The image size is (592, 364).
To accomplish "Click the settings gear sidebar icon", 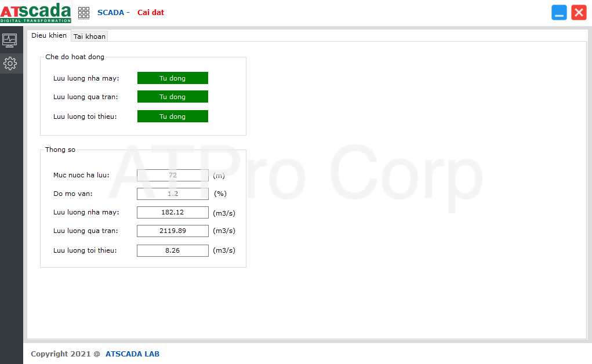I will point(10,63).
